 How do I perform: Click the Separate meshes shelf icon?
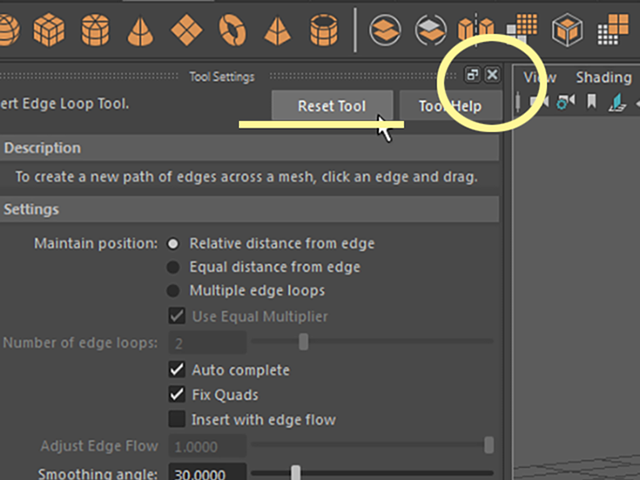431,30
